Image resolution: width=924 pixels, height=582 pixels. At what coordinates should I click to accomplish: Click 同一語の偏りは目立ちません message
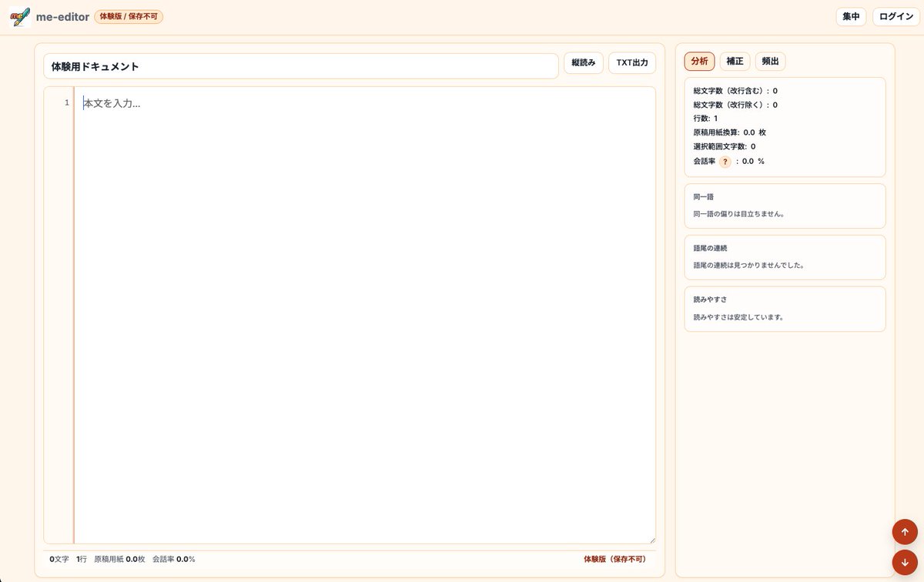(x=739, y=214)
